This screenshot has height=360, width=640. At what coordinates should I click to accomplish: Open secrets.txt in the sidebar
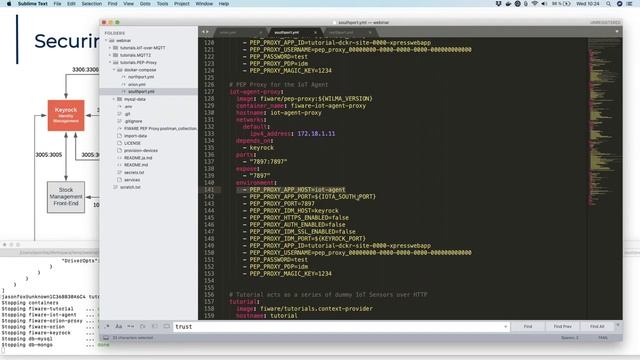pos(134,172)
